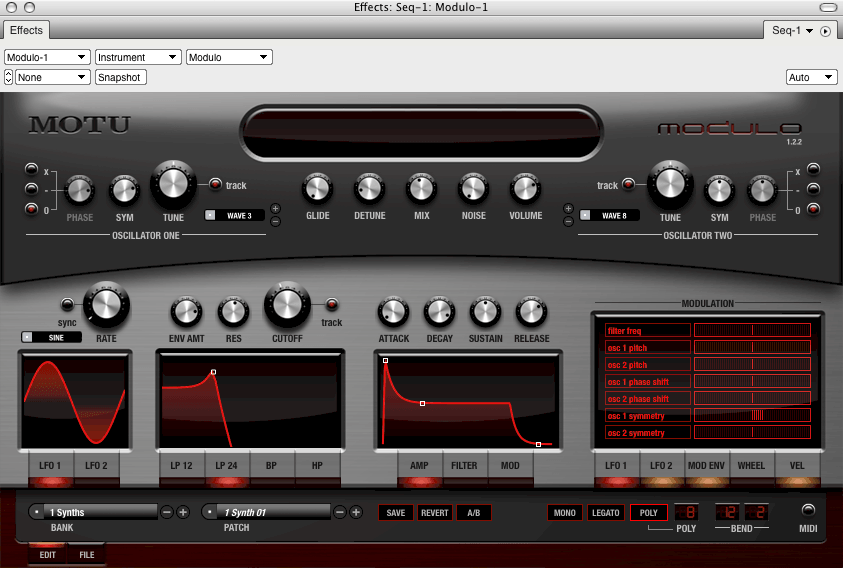The height and width of the screenshot is (568, 843).
Task: Click the DETUNE knob
Action: (369, 189)
